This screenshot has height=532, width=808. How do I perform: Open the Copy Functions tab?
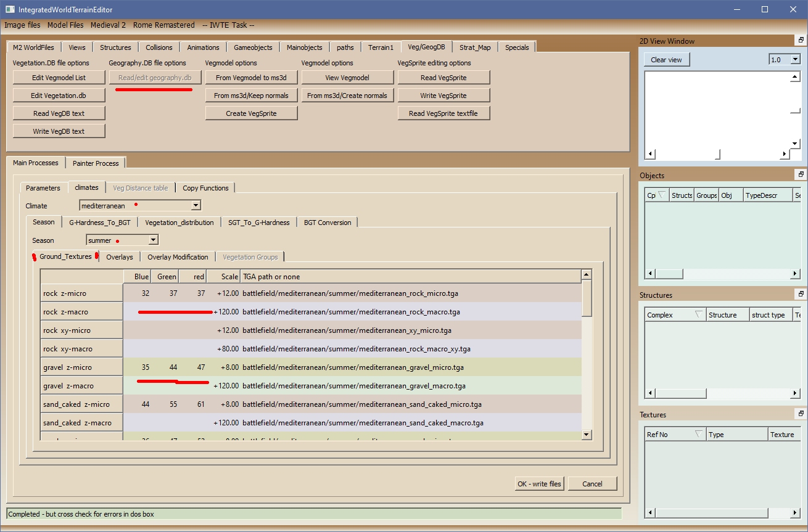point(205,188)
